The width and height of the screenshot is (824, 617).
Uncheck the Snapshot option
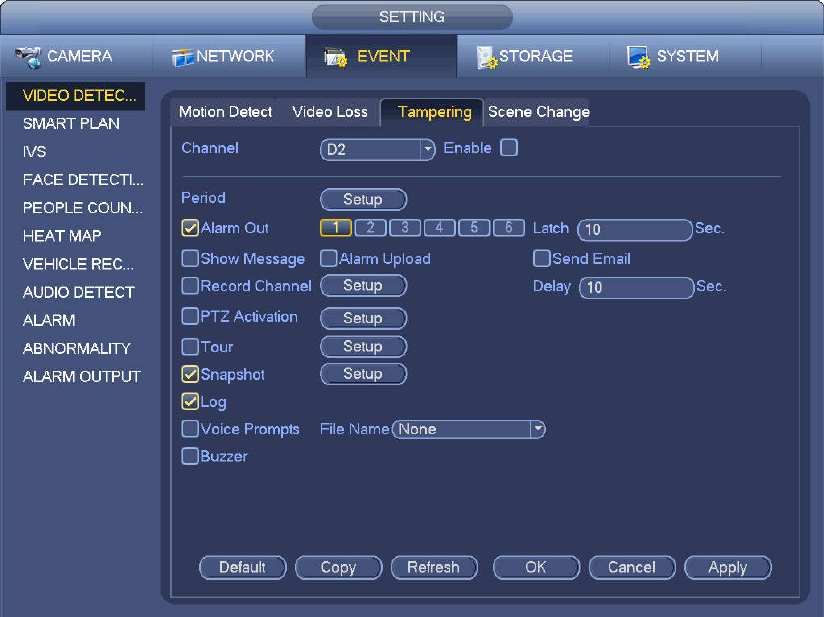190,374
